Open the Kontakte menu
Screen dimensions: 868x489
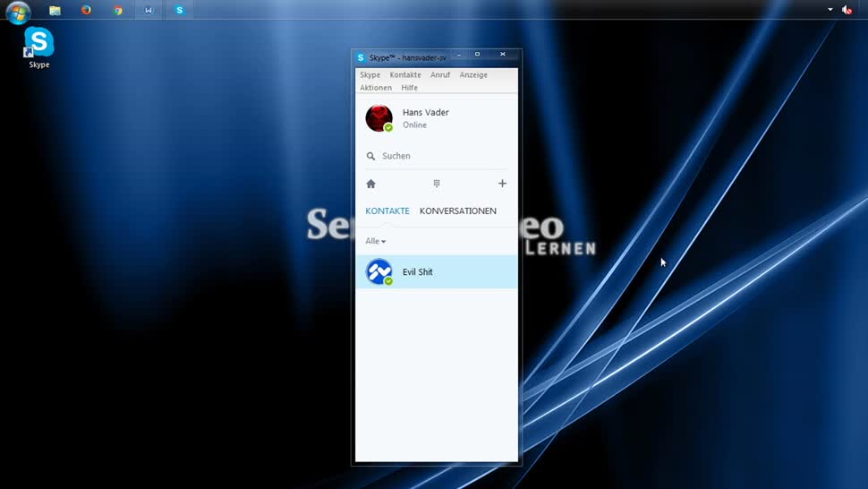405,74
